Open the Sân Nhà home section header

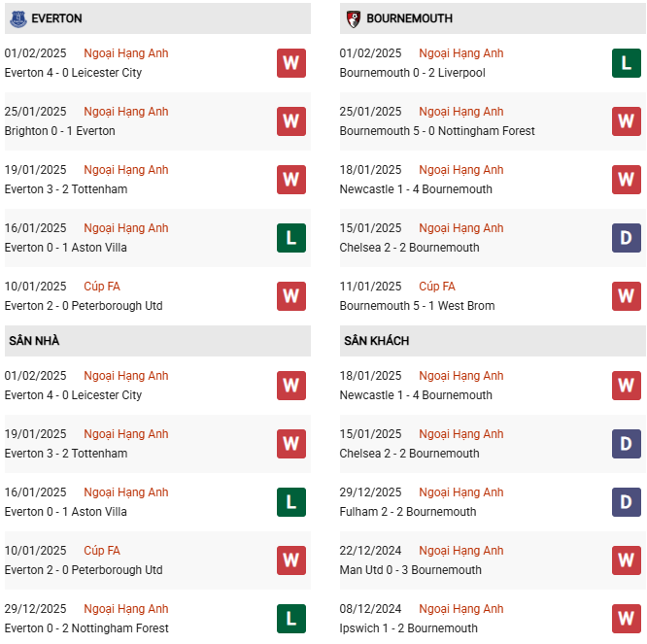(x=34, y=341)
